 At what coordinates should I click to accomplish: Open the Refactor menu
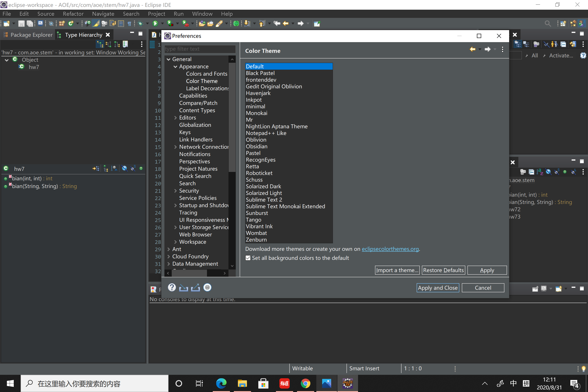click(x=73, y=14)
